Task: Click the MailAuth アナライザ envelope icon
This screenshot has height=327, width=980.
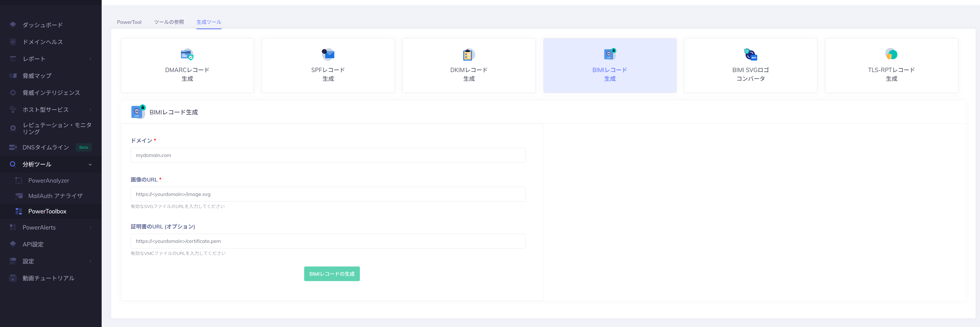Action: point(19,196)
